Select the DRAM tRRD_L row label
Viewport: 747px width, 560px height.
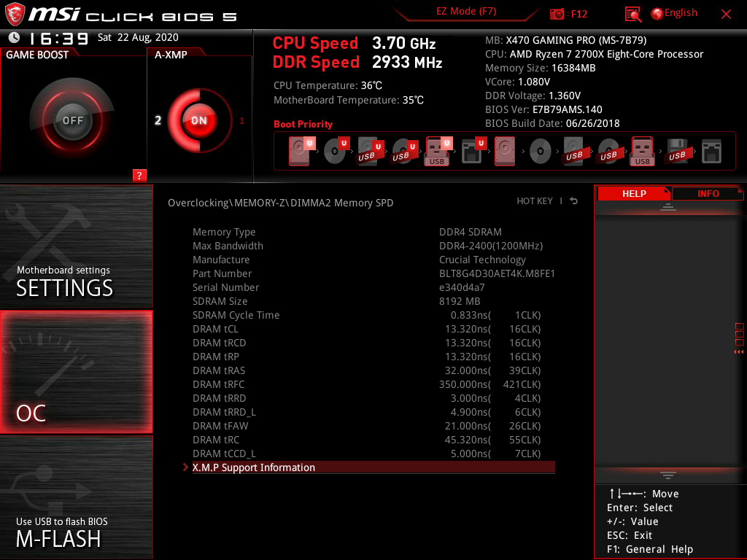[224, 412]
